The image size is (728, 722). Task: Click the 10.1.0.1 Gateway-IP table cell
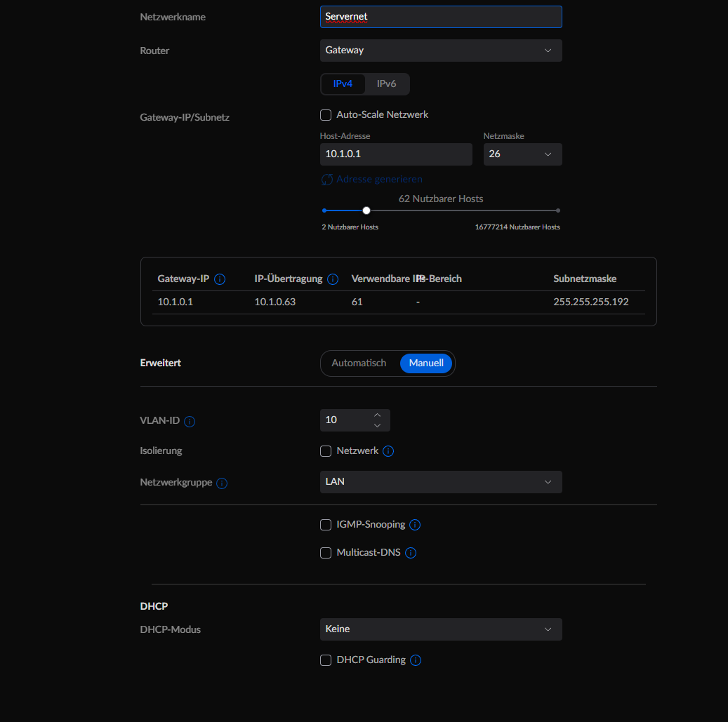[x=175, y=302]
